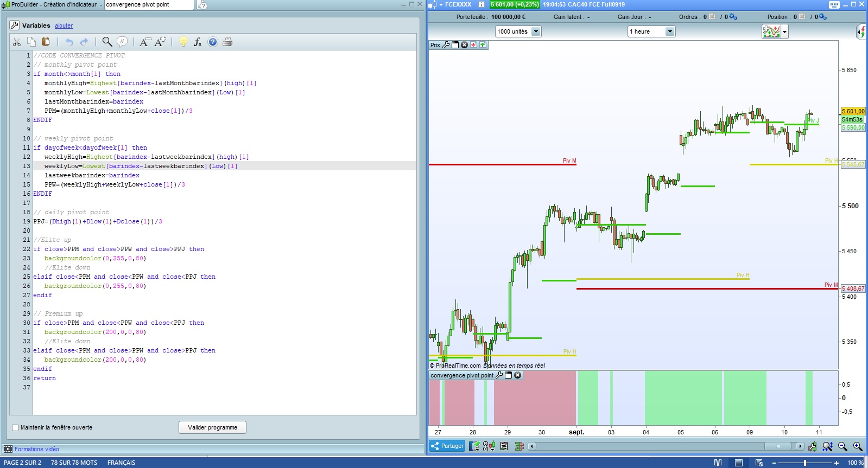The image size is (868, 468).
Task: Open help icon beside indicator name field
Action: coord(202,5)
